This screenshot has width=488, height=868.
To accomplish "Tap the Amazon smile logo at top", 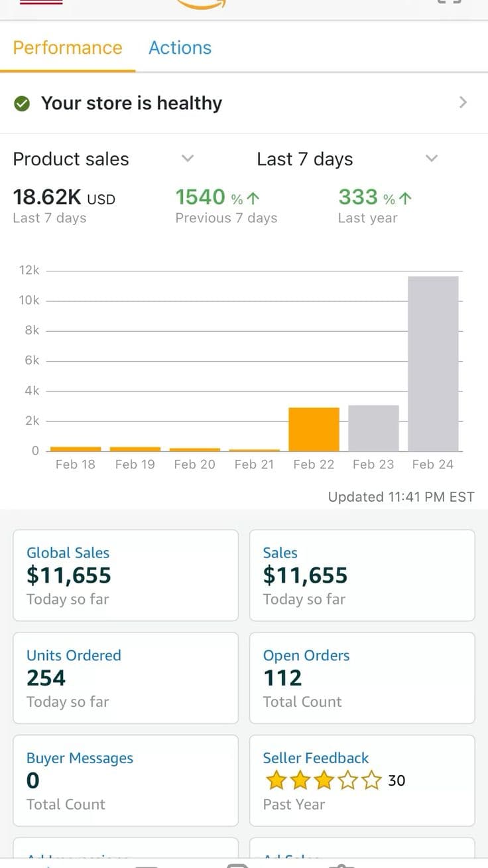I will coord(201,5).
